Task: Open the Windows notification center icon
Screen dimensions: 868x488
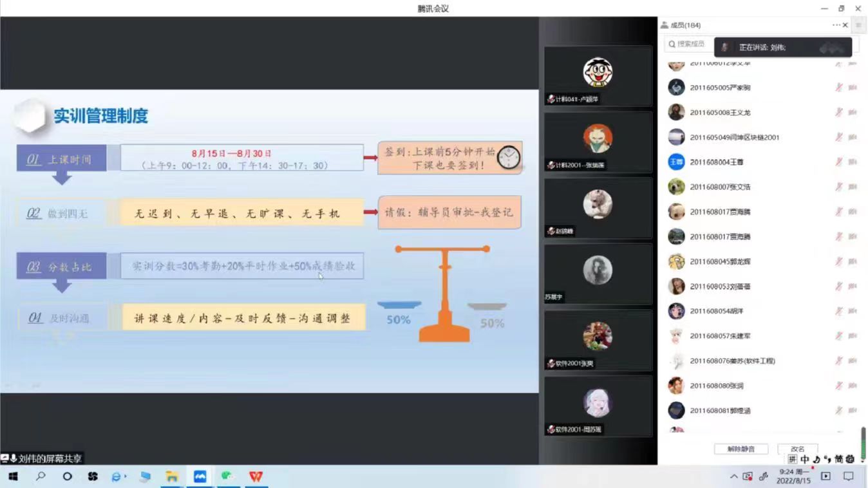Action: pyautogui.click(x=849, y=476)
